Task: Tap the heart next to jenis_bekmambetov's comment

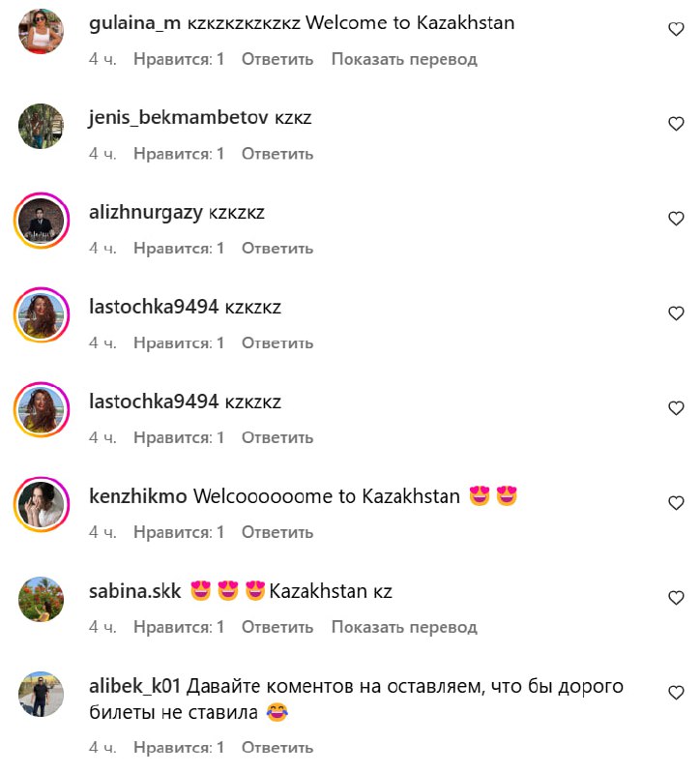Action: (x=676, y=124)
